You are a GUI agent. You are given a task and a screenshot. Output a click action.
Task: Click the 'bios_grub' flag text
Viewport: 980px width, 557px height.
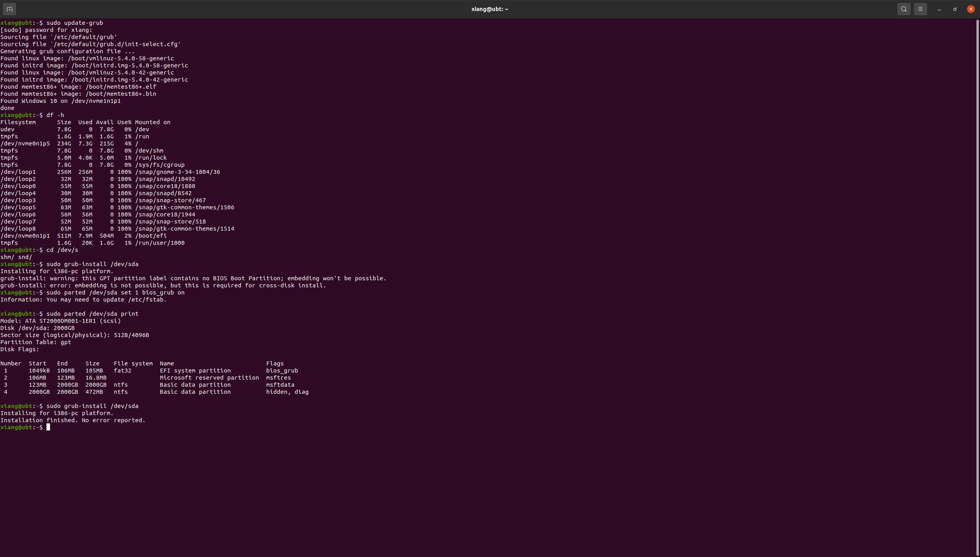(x=282, y=371)
